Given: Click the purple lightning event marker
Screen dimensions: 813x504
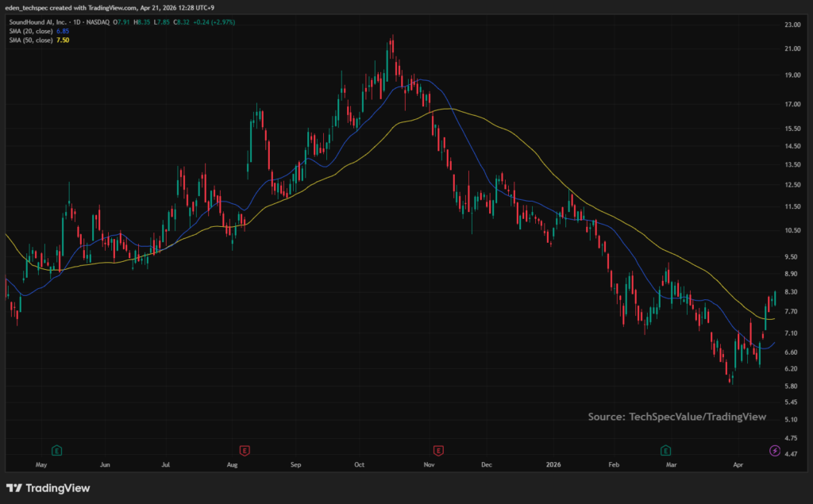Looking at the screenshot, I should tap(775, 450).
